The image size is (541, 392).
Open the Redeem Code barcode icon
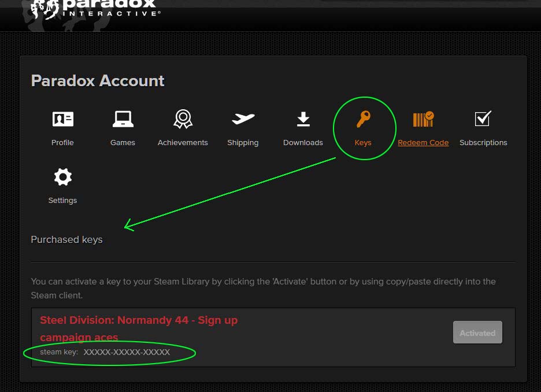pos(423,119)
